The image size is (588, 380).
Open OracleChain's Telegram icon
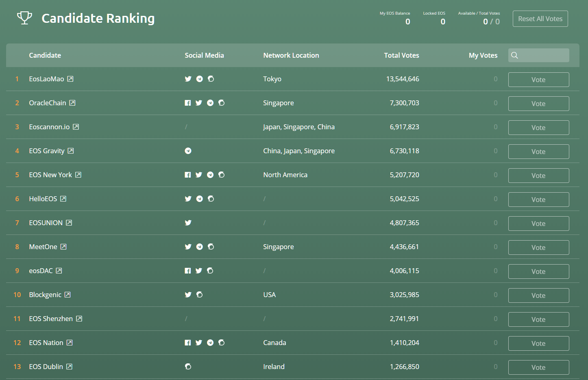210,103
